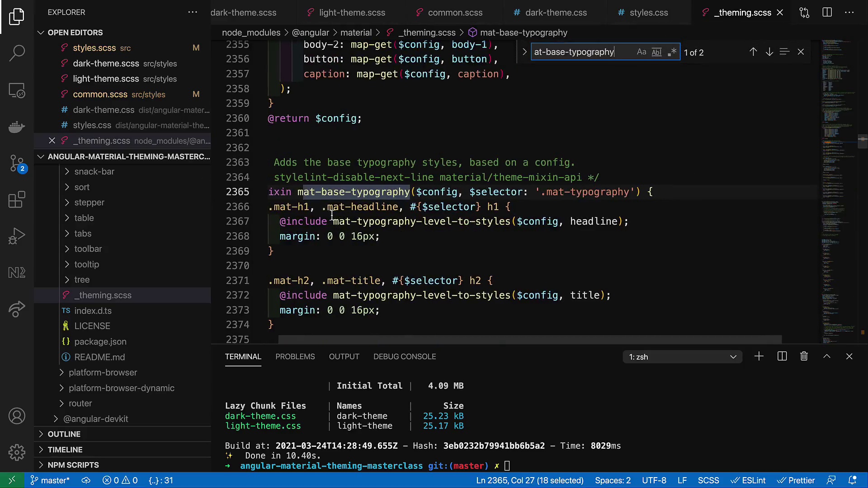The width and height of the screenshot is (868, 488).
Task: Close the _theming.scss editor tab
Action: [780, 13]
